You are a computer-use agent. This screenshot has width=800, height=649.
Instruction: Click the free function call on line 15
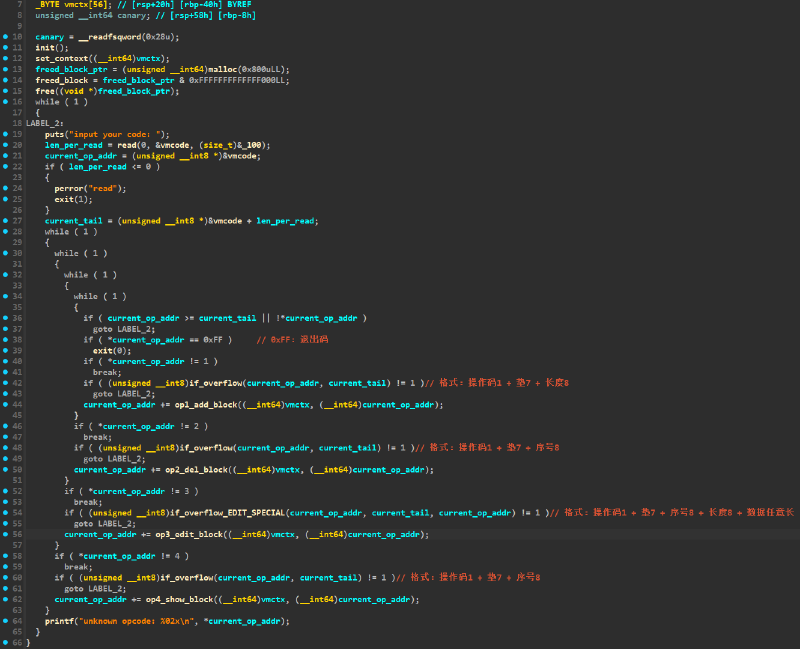[45, 91]
